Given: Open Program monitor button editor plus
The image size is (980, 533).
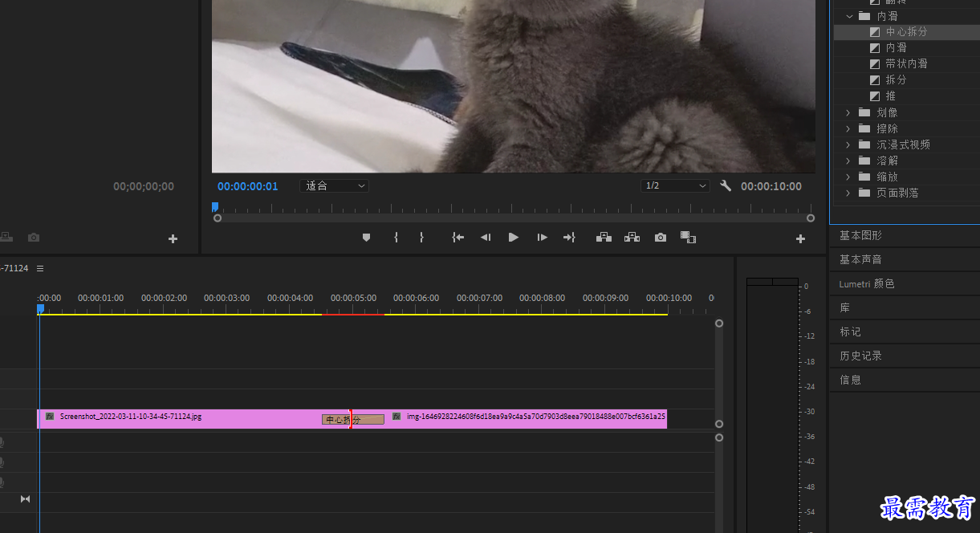Looking at the screenshot, I should 800,238.
